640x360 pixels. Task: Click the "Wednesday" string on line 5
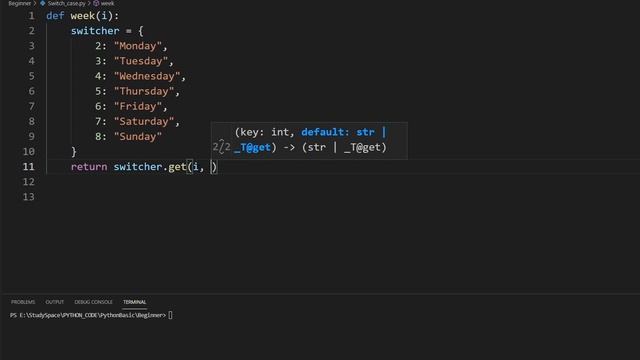coord(147,76)
